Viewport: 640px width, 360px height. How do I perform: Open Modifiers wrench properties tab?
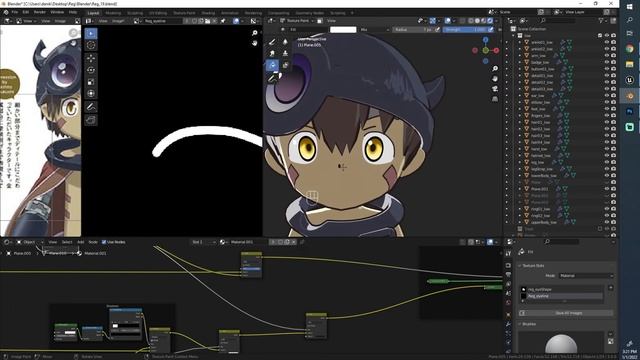click(x=508, y=324)
